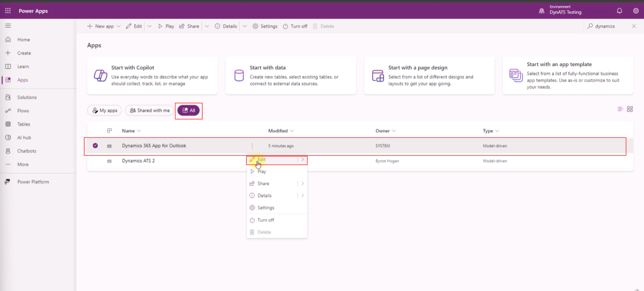The width and height of the screenshot is (644, 291).
Task: Open AI hub in the sidebar
Action: point(24,137)
